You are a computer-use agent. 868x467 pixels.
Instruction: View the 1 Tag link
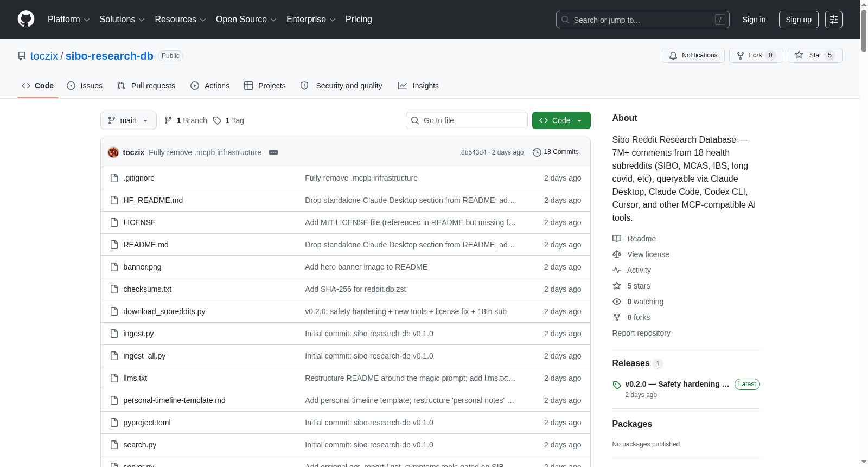(228, 120)
